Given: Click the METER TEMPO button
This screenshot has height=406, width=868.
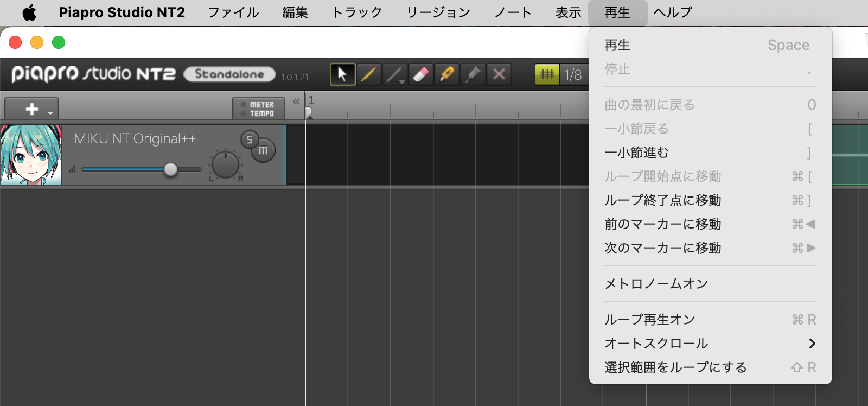Looking at the screenshot, I should (x=259, y=109).
